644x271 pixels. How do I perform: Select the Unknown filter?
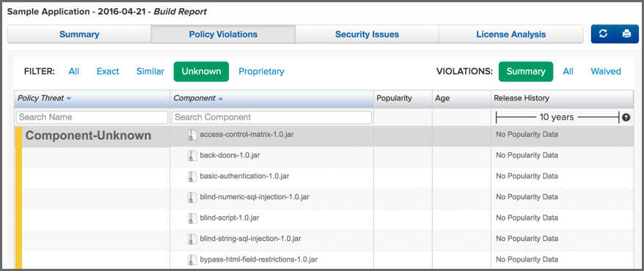point(201,71)
